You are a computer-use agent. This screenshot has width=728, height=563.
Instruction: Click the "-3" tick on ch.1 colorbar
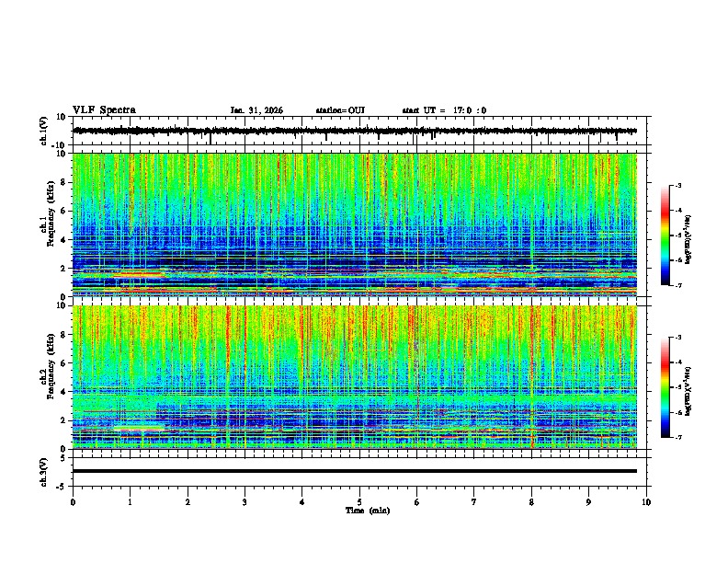pos(677,185)
